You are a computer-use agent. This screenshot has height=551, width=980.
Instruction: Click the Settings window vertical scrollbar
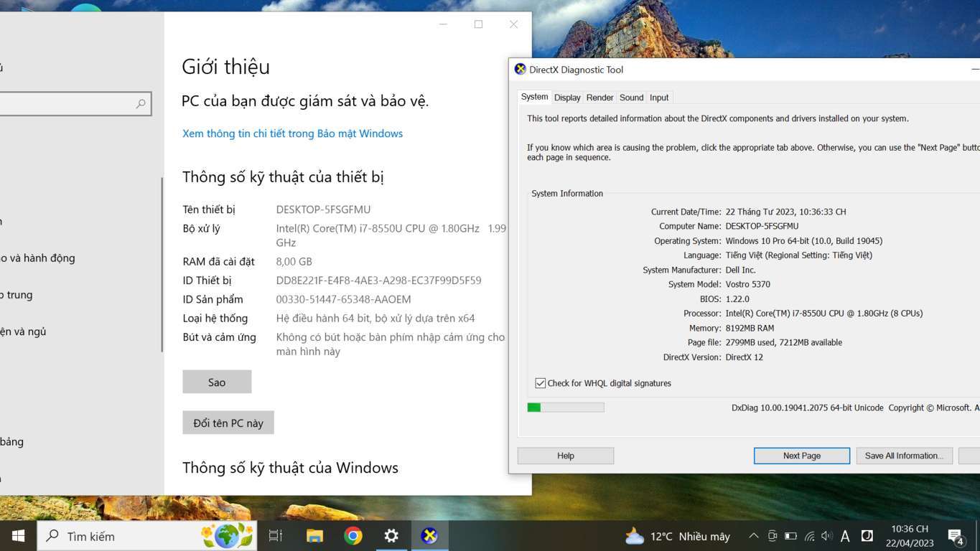(162, 265)
